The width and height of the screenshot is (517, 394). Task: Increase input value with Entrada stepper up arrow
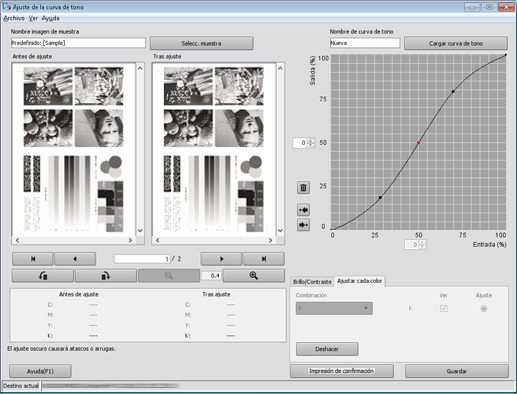(x=422, y=242)
